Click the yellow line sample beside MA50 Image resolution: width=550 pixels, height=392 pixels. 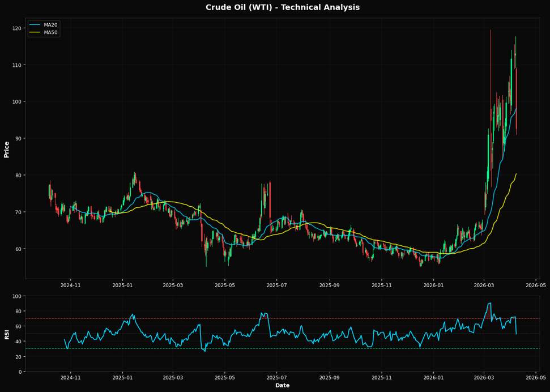[35, 32]
